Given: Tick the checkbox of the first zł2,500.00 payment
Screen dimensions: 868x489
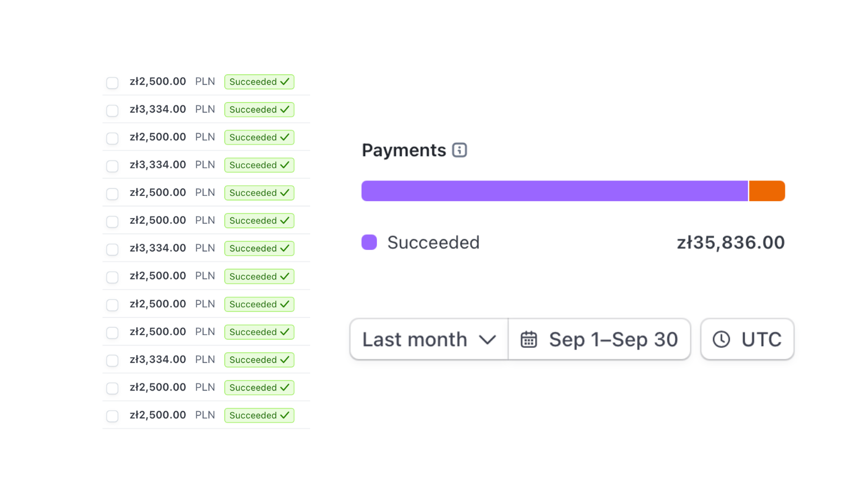Looking at the screenshot, I should (x=112, y=83).
